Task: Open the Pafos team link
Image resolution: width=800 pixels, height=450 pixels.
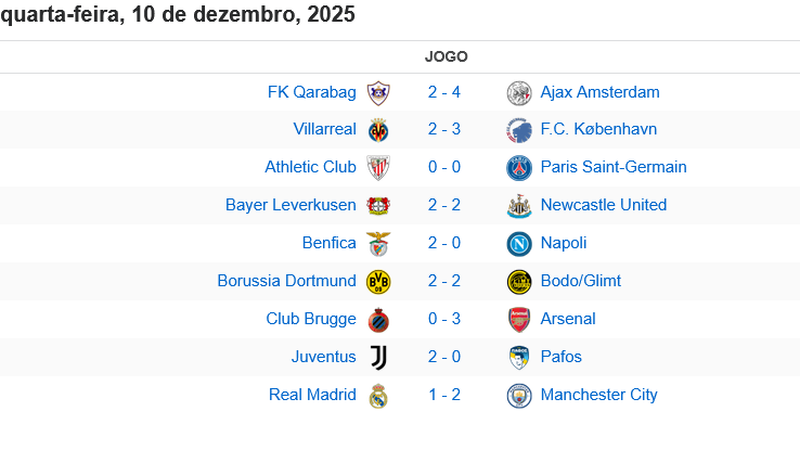Action: pos(561,357)
